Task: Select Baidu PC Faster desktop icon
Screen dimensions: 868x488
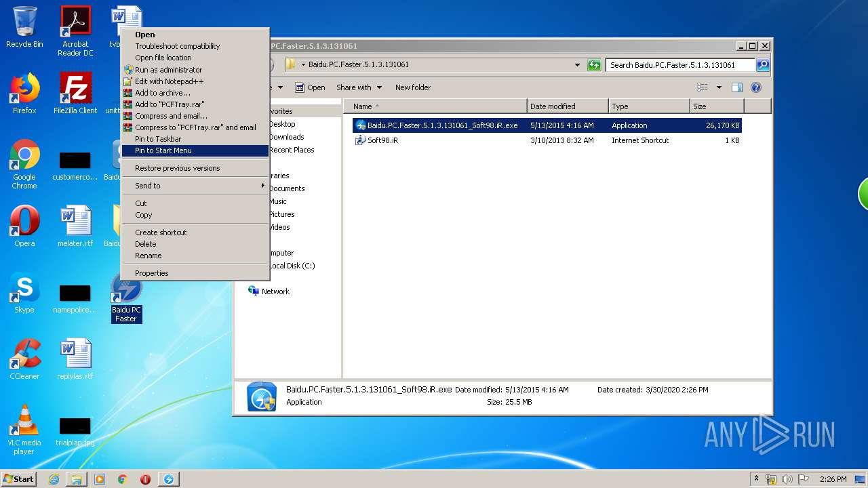Action: point(126,297)
